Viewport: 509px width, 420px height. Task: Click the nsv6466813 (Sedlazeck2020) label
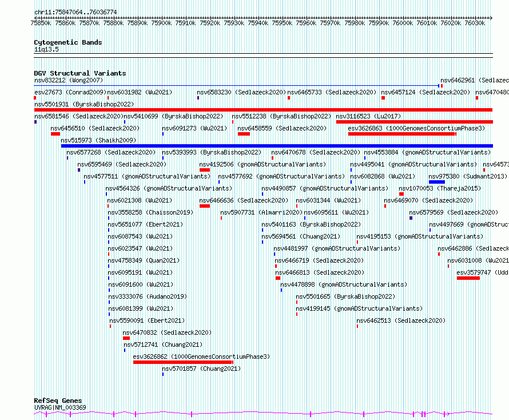[x=320, y=272]
